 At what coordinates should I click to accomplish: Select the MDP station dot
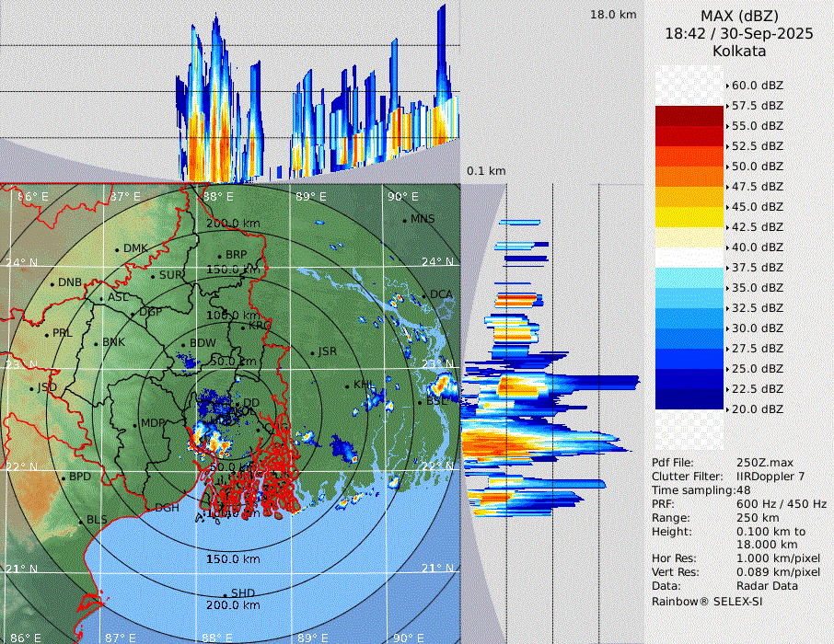click(x=135, y=424)
